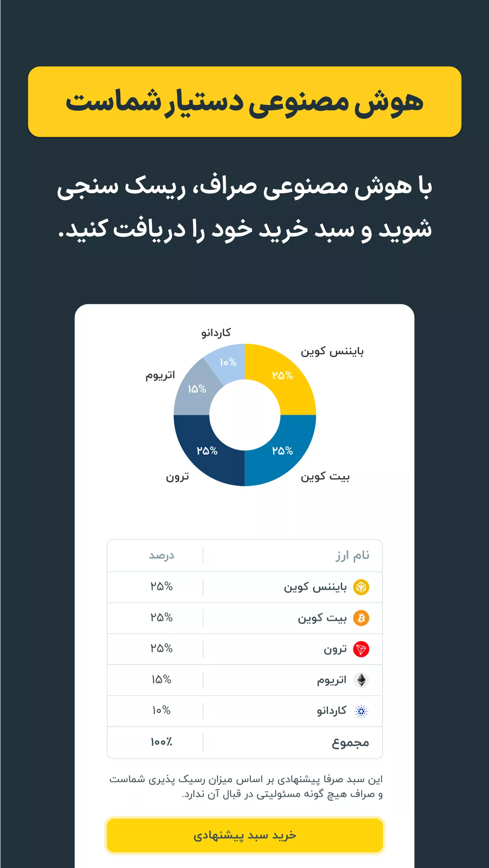Click the اتریوم label left of chart
Image resolution: width=489 pixels, height=868 pixels.
(x=160, y=375)
